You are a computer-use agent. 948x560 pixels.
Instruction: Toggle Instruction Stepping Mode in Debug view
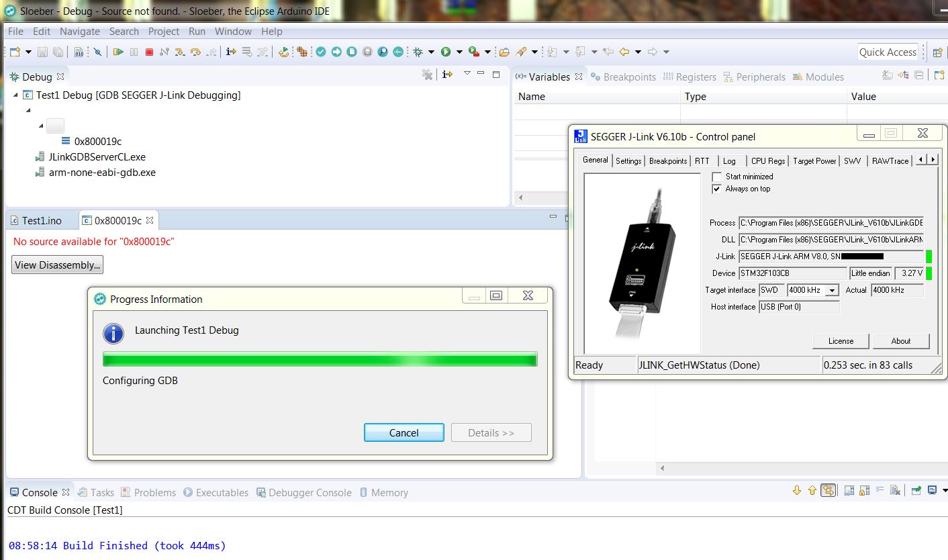[x=448, y=75]
